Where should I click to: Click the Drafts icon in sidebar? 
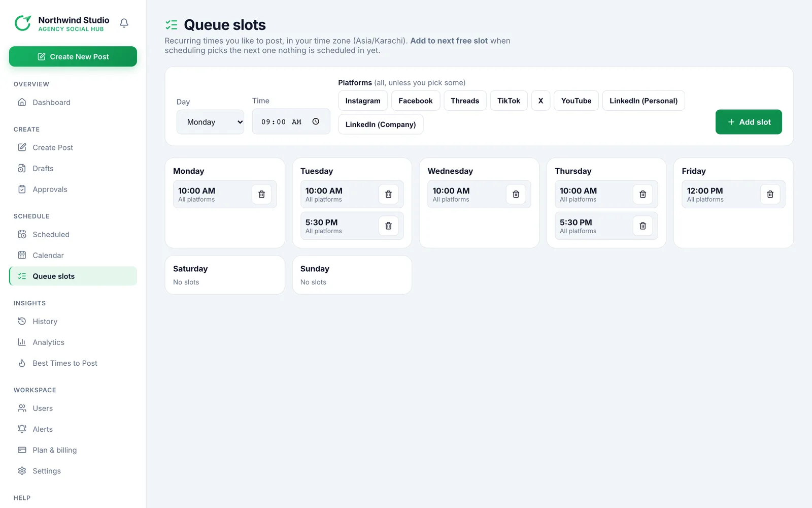click(22, 168)
